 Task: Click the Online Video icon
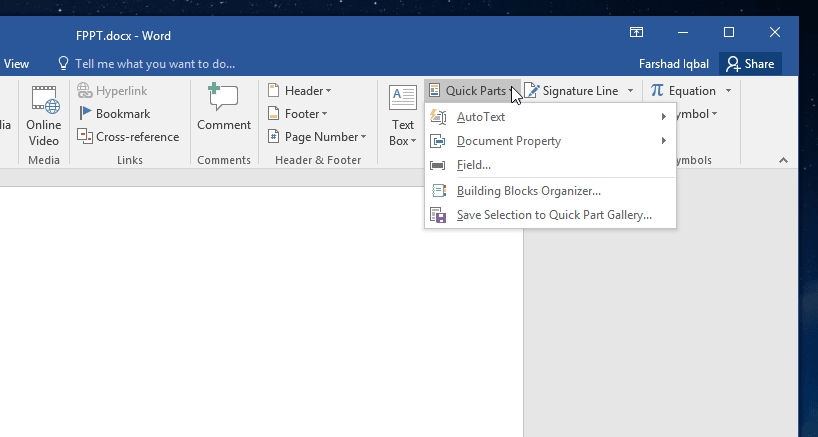click(x=44, y=100)
